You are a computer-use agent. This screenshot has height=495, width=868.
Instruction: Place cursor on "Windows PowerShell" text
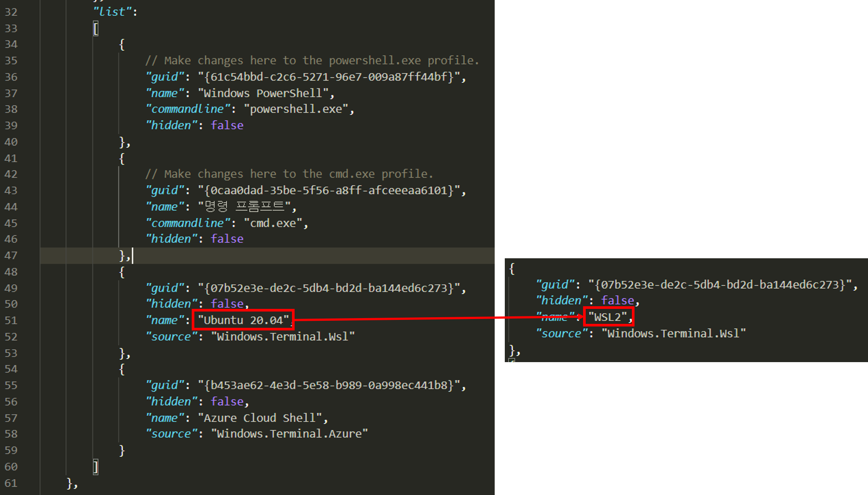point(263,93)
